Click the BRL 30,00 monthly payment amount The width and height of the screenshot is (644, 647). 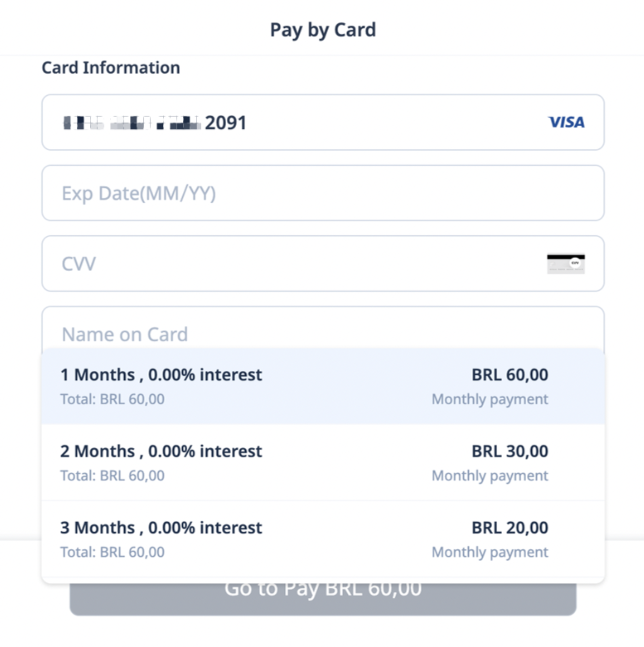[510, 451]
